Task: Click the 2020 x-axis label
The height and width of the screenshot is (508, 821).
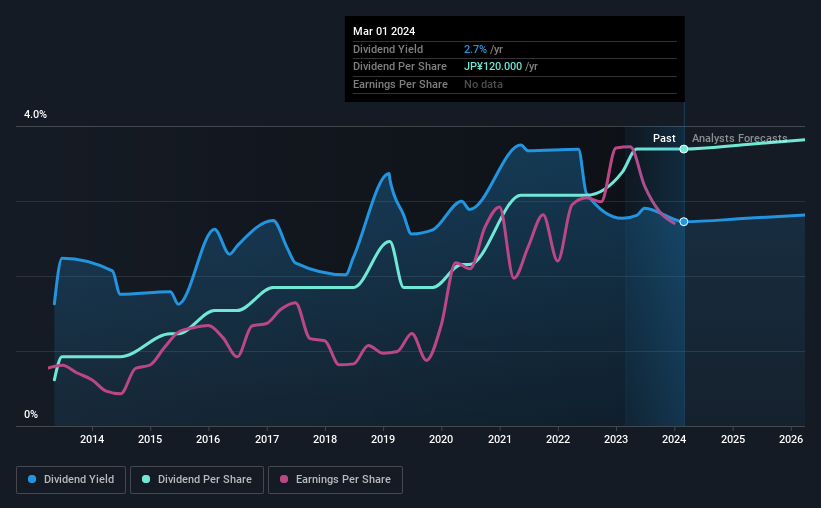Action: click(441, 439)
